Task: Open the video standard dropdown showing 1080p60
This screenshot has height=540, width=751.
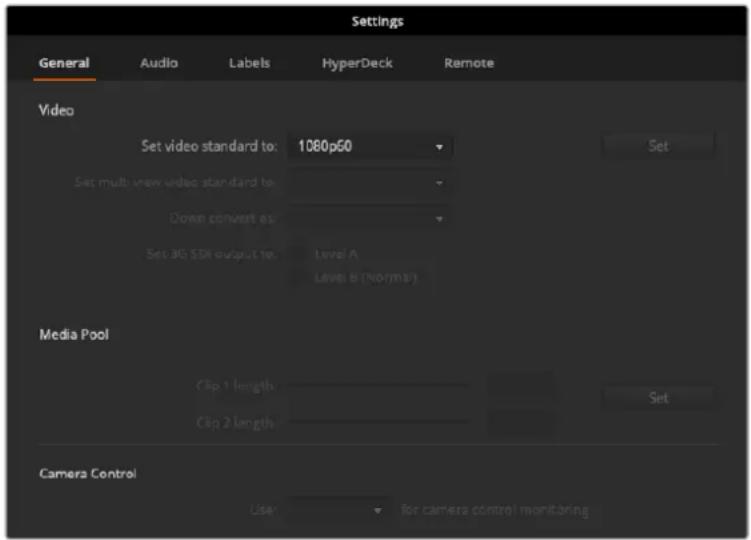Action: click(x=370, y=146)
